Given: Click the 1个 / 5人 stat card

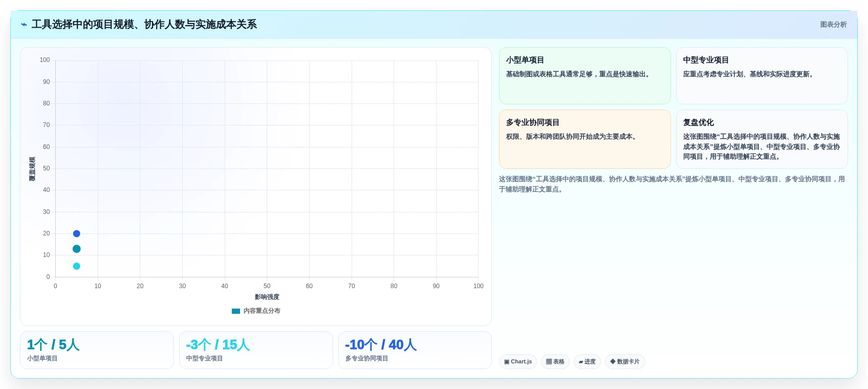Looking at the screenshot, I should [97, 350].
